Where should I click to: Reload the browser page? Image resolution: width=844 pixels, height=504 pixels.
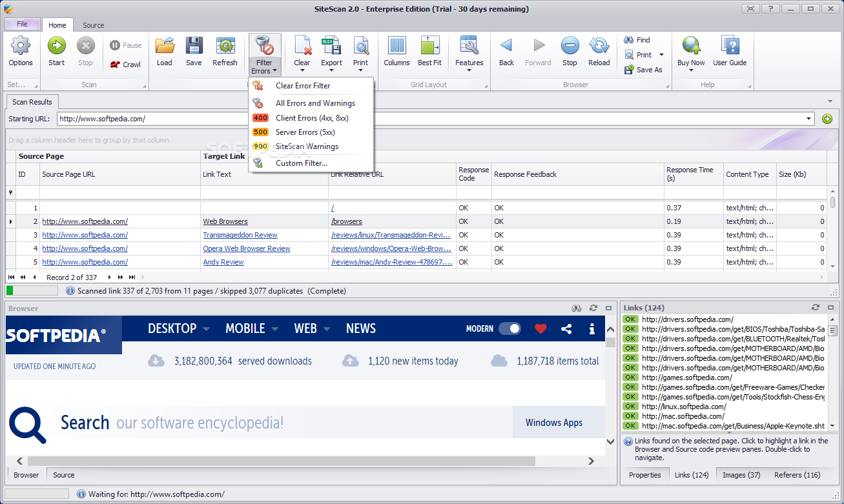point(599,52)
